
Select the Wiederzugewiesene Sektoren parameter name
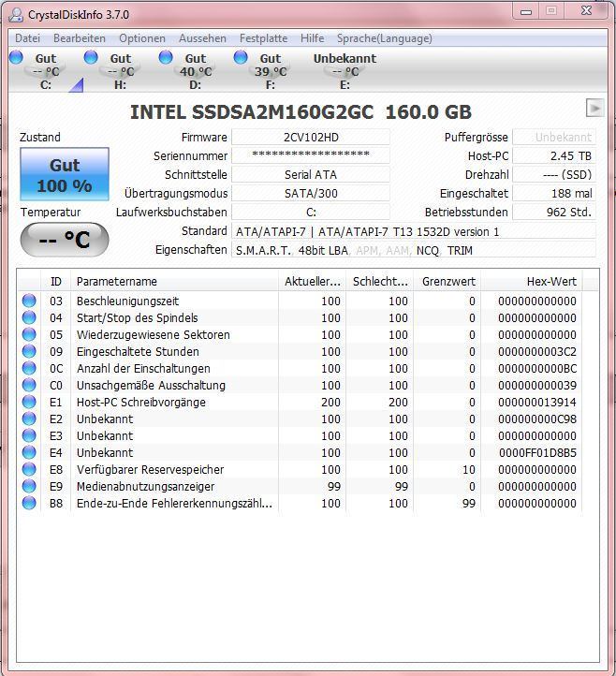(x=153, y=334)
